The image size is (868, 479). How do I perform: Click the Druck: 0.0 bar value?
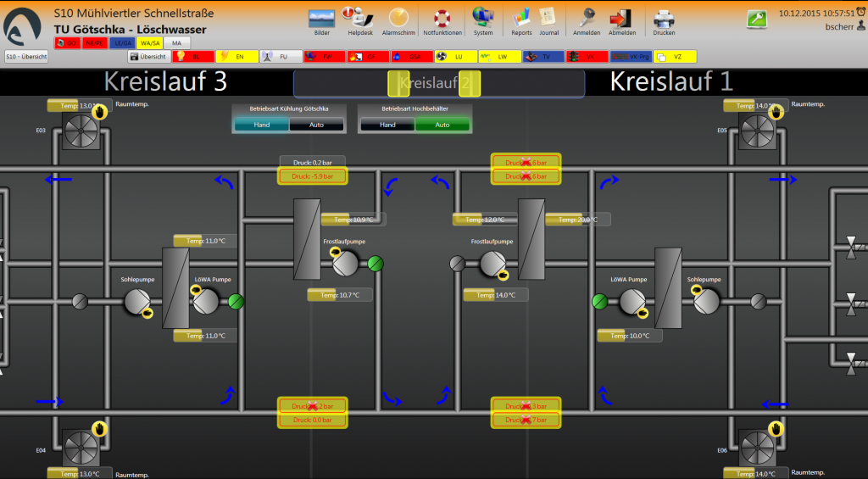[313, 420]
